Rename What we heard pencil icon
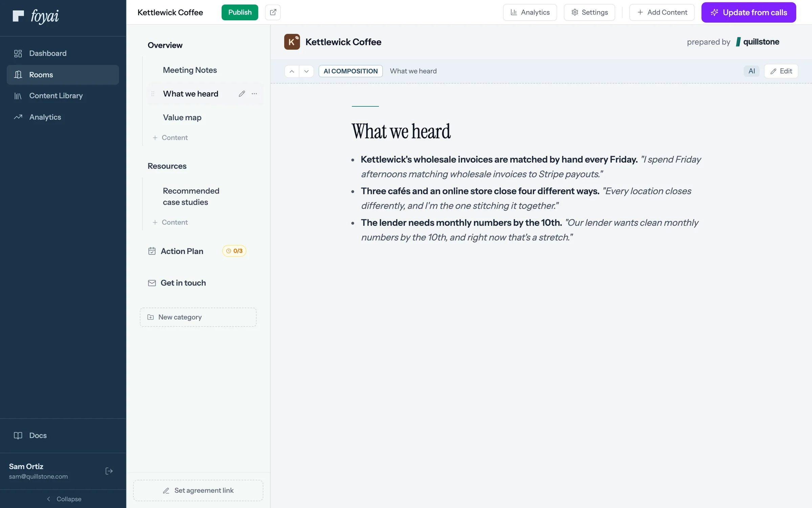 242,94
